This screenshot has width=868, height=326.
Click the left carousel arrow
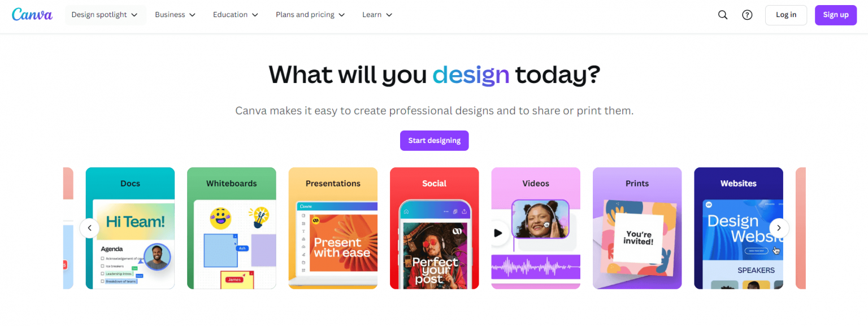pos(89,228)
